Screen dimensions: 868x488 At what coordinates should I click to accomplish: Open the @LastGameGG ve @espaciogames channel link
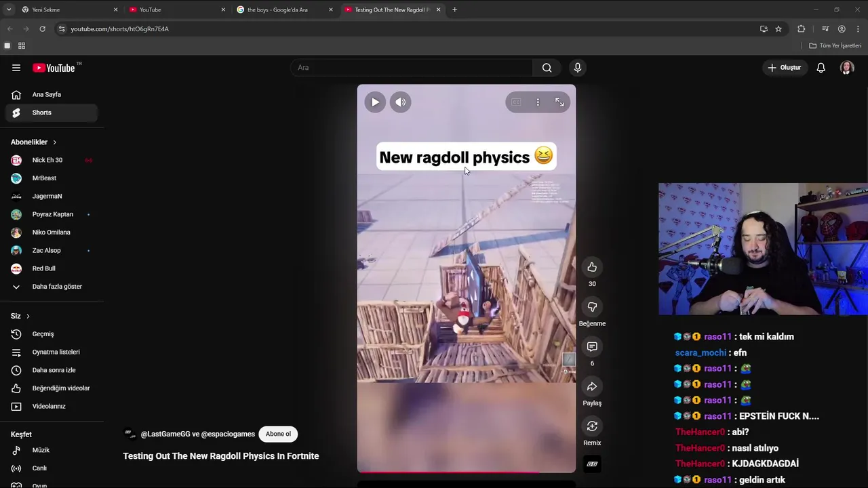(197, 434)
